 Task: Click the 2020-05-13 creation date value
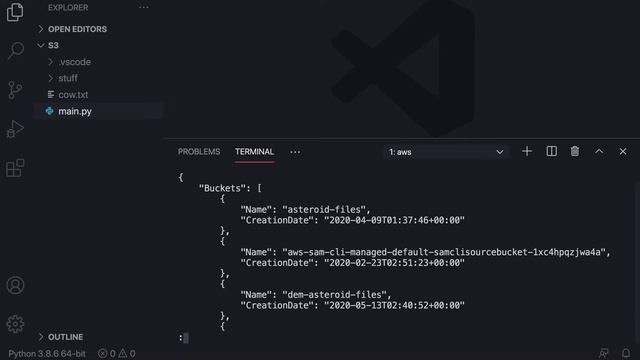coord(394,305)
